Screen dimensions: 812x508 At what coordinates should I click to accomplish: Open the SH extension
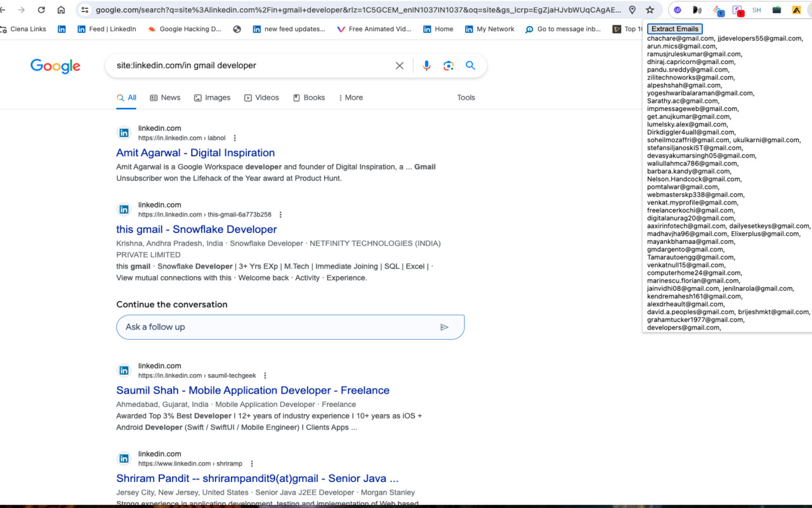tap(756, 10)
